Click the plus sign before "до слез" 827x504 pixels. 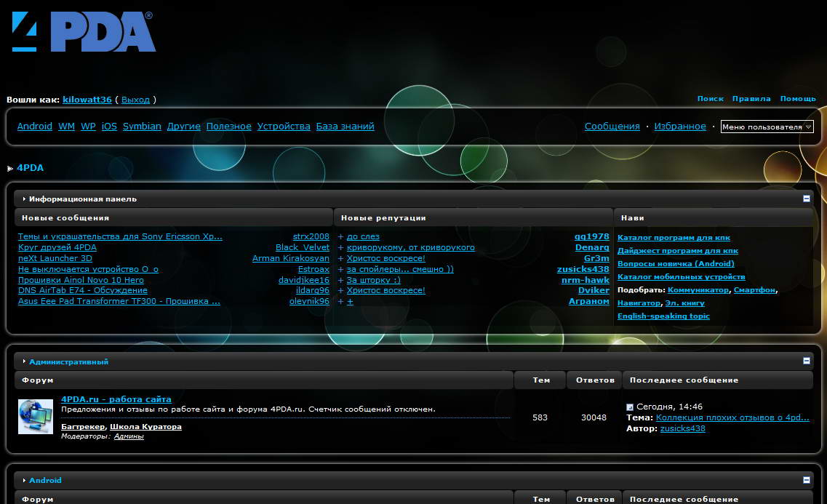pyautogui.click(x=340, y=237)
